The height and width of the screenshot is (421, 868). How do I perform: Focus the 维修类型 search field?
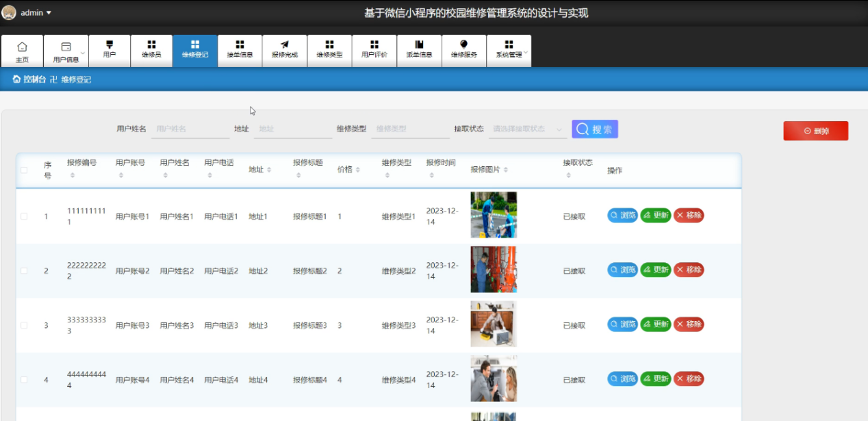click(x=410, y=129)
